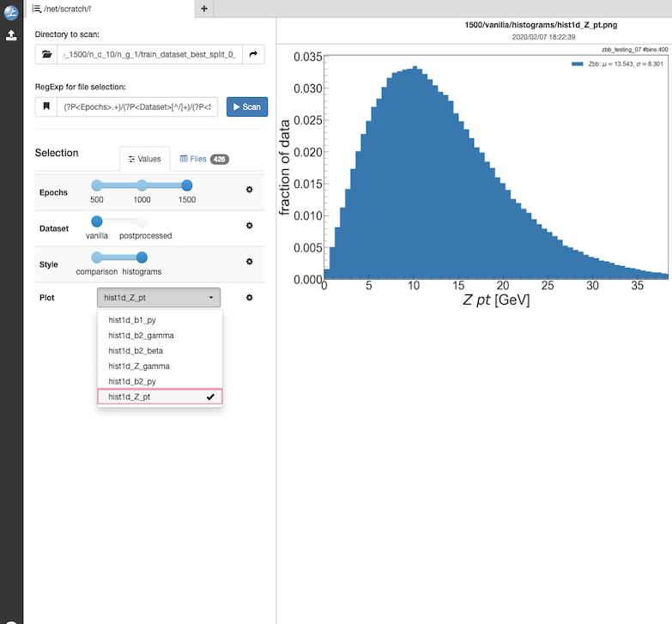Open settings gear for Style row
Screen dimensions: 672x624
coord(250,262)
